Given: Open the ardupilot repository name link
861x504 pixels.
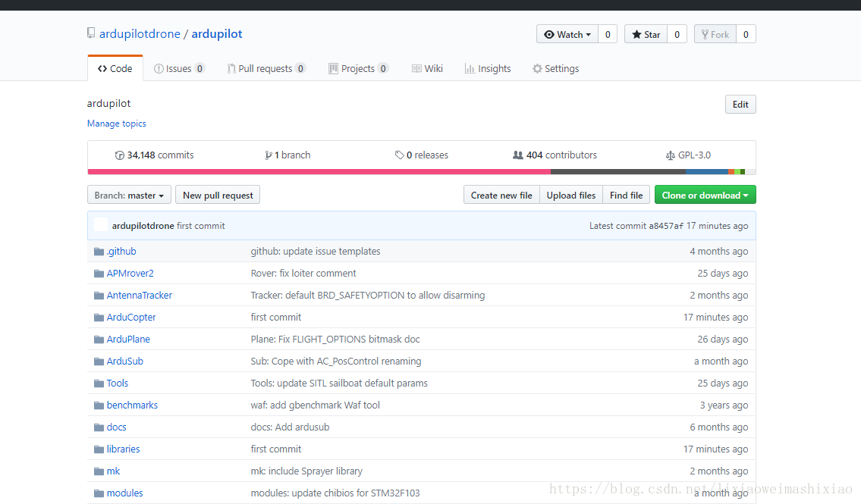Looking at the screenshot, I should [216, 34].
